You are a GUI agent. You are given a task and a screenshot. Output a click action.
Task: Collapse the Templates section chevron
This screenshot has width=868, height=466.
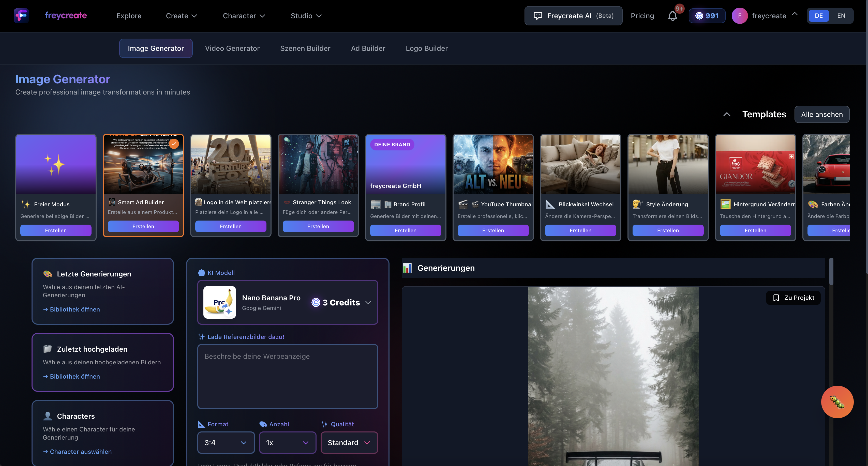point(727,115)
